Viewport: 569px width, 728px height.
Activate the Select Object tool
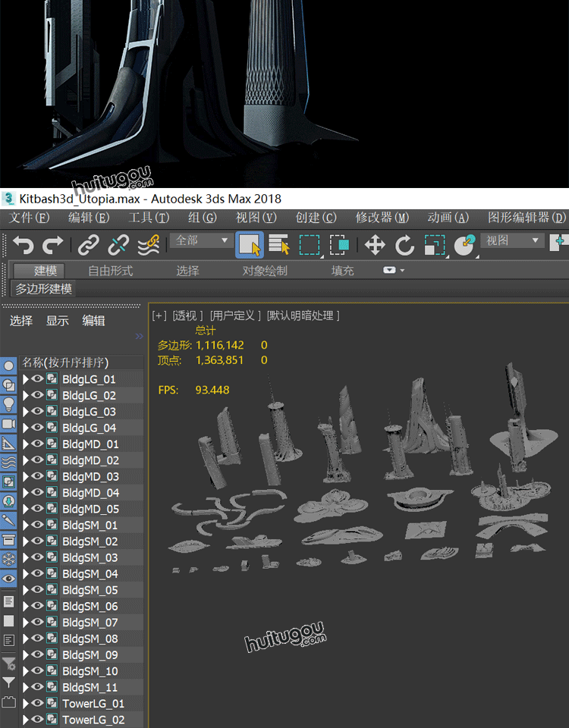(x=250, y=244)
